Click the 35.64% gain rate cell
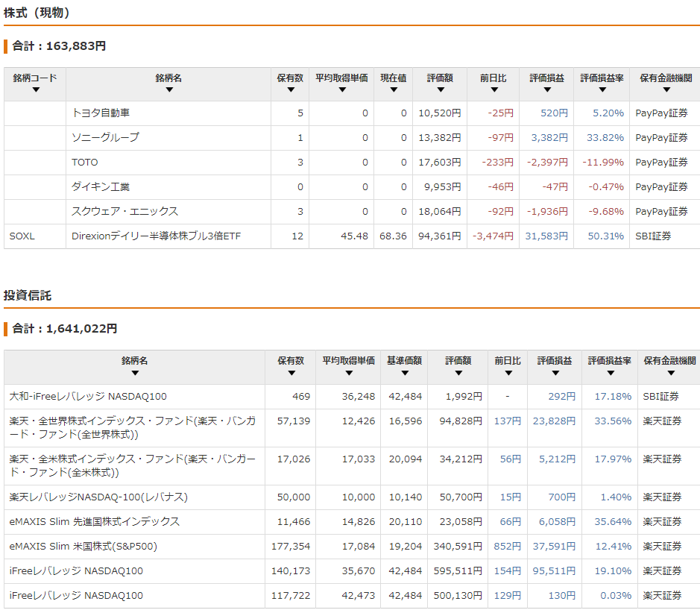Image resolution: width=700 pixels, height=610 pixels. click(613, 521)
